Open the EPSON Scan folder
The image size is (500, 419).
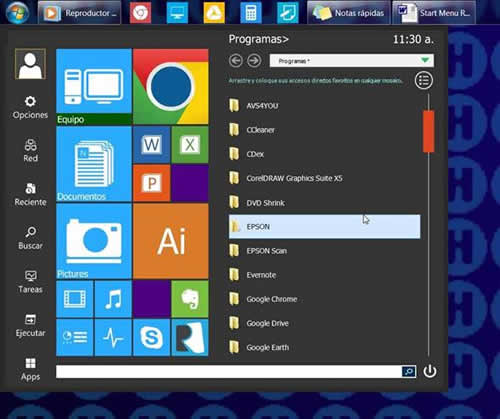pos(324,251)
